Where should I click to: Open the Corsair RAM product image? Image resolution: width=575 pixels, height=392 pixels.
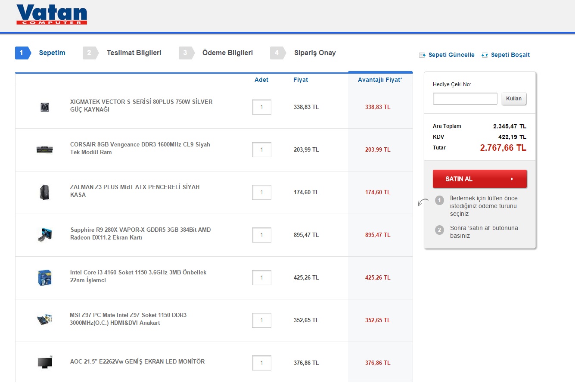pos(45,149)
